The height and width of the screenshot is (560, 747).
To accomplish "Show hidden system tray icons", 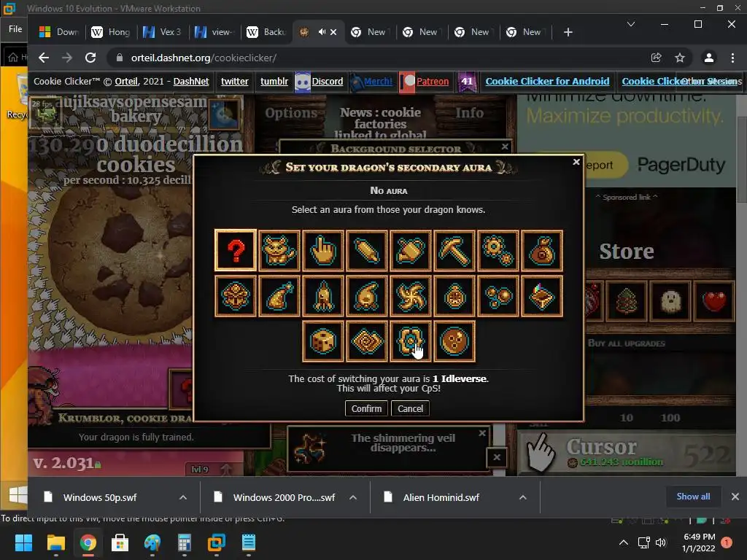I will coord(623,542).
